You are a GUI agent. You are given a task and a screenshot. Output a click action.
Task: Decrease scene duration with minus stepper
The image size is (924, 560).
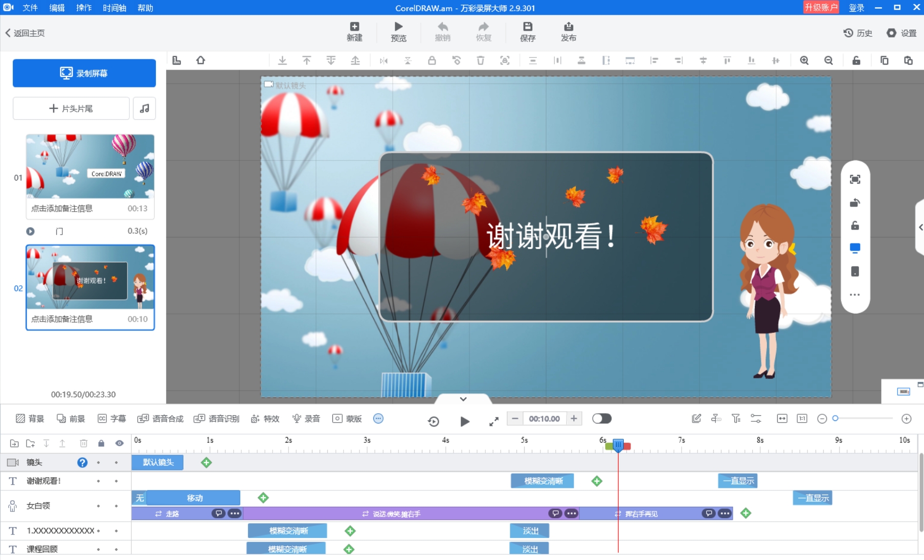coord(515,418)
